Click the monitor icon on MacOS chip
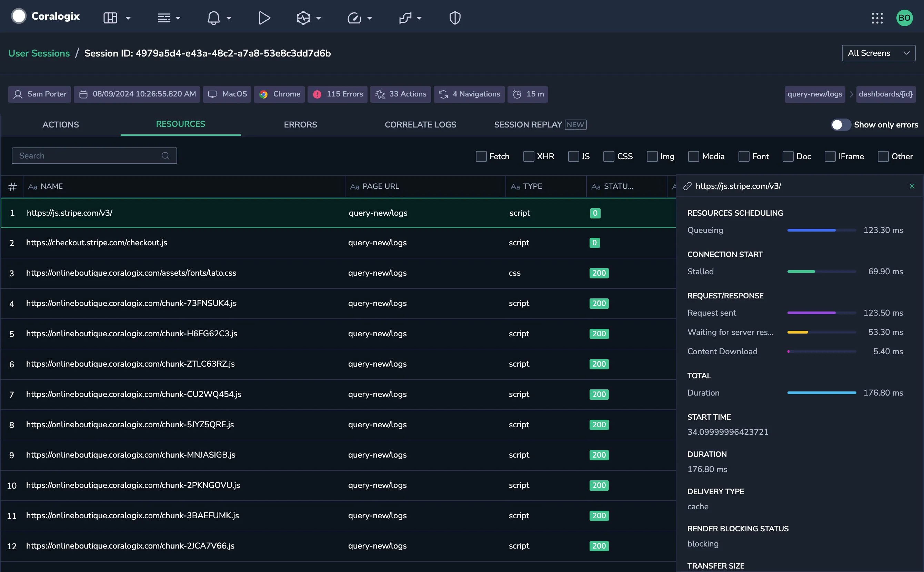This screenshot has height=572, width=924. point(212,94)
